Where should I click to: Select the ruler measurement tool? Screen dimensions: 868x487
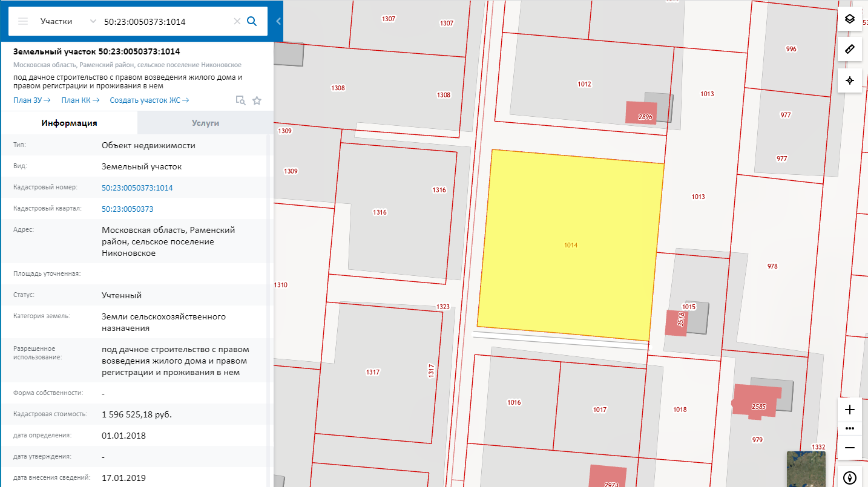(x=849, y=49)
